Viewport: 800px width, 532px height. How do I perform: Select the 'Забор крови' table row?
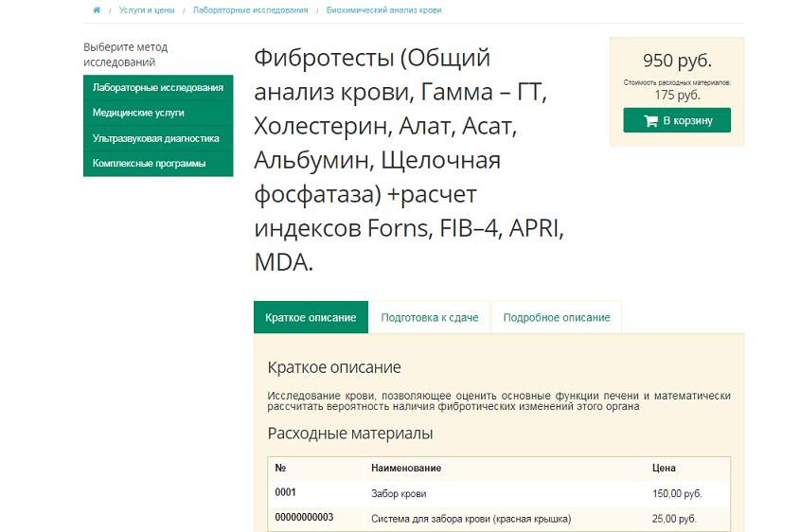tap(399, 494)
